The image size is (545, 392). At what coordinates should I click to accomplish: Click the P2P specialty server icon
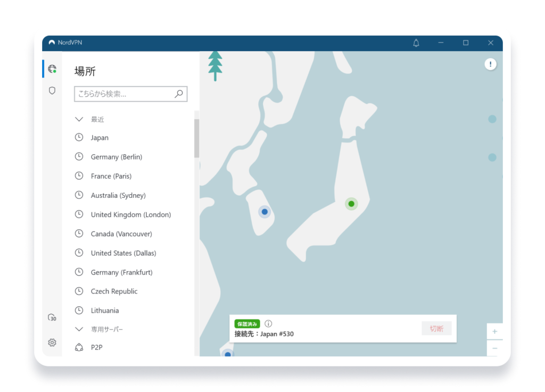(79, 347)
